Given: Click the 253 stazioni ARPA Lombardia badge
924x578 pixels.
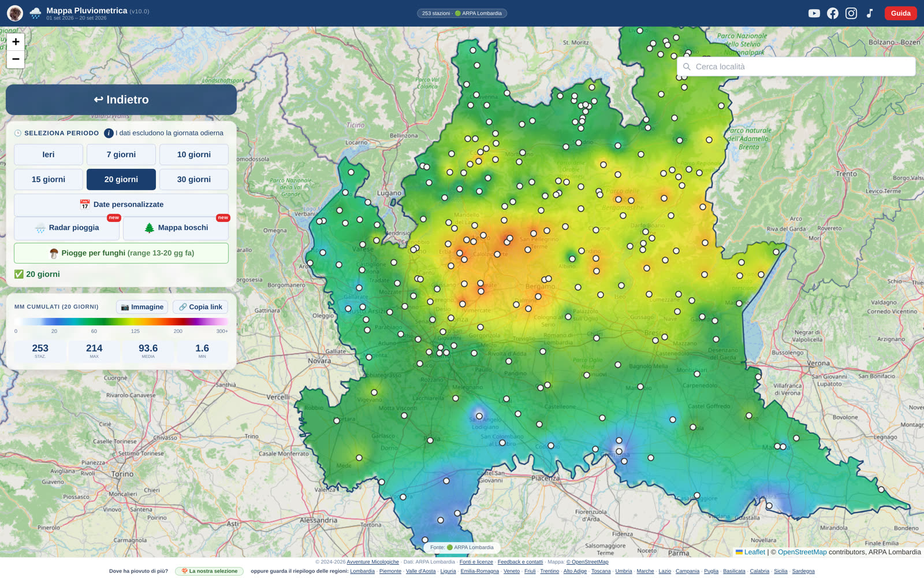Looking at the screenshot, I should 462,13.
